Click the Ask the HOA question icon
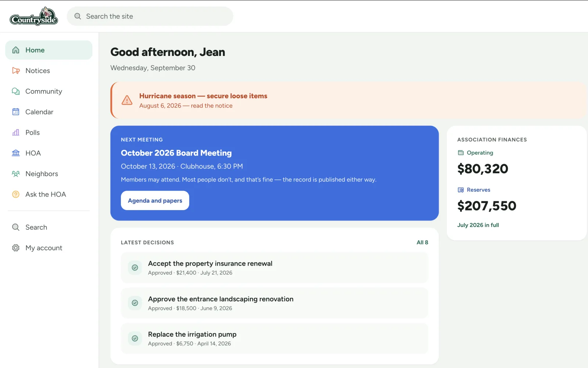Screen dimensions: 588x368 pos(16,194)
